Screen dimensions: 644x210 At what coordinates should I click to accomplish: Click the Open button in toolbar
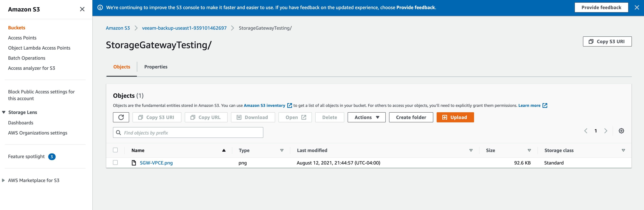click(295, 117)
